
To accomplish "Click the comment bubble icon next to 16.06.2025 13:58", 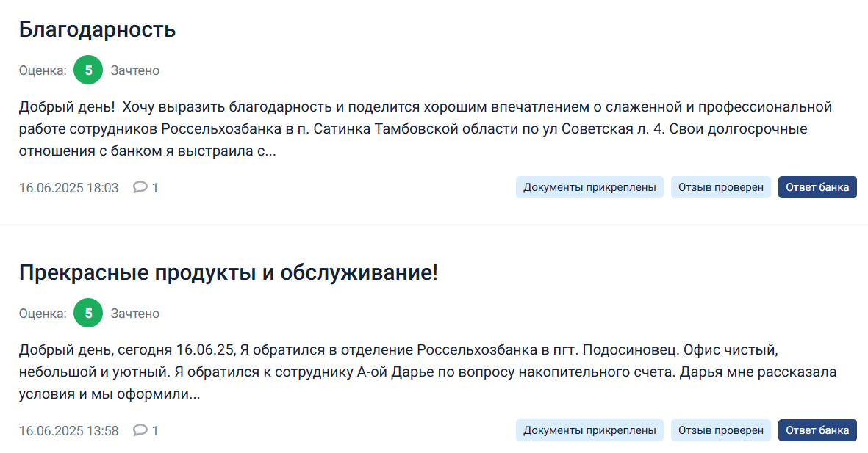I will [x=140, y=430].
